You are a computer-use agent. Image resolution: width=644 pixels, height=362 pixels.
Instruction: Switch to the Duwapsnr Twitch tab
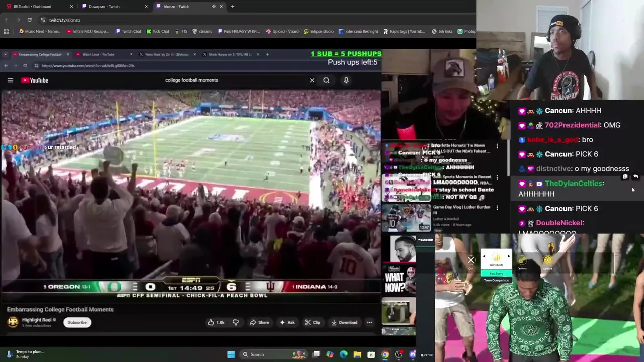(103, 7)
